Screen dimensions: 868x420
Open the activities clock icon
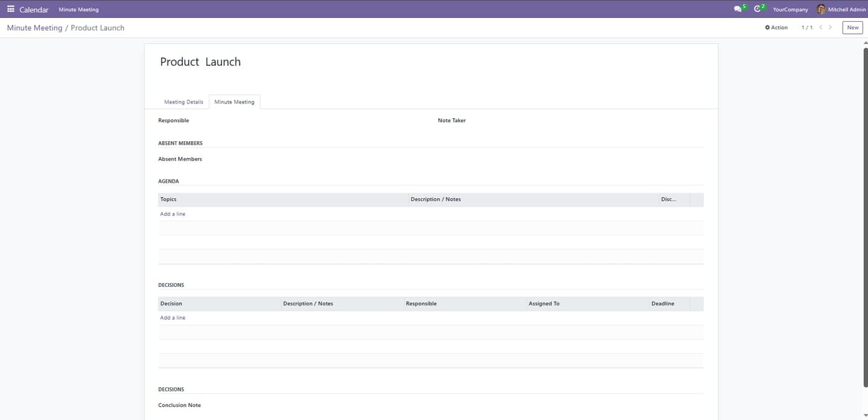tap(757, 9)
